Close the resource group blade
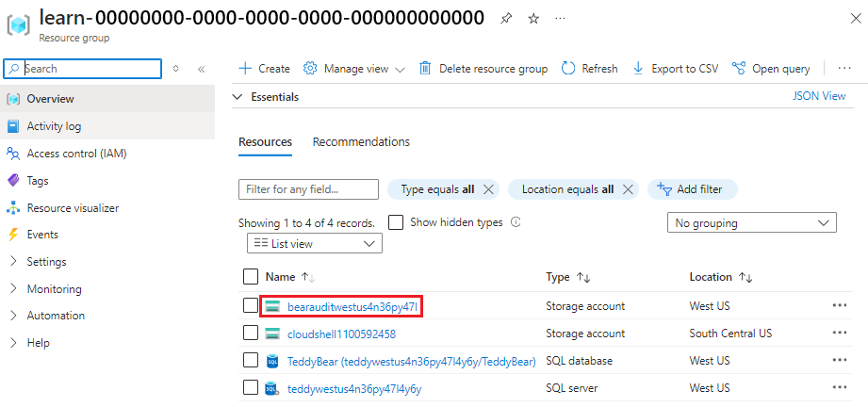Viewport: 868px width, 407px height. (x=855, y=18)
